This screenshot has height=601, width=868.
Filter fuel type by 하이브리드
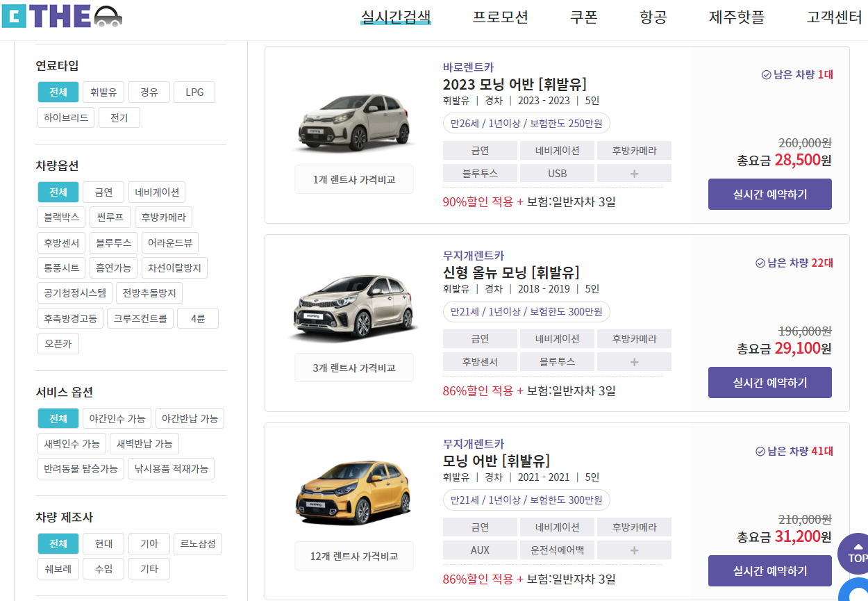(x=66, y=117)
